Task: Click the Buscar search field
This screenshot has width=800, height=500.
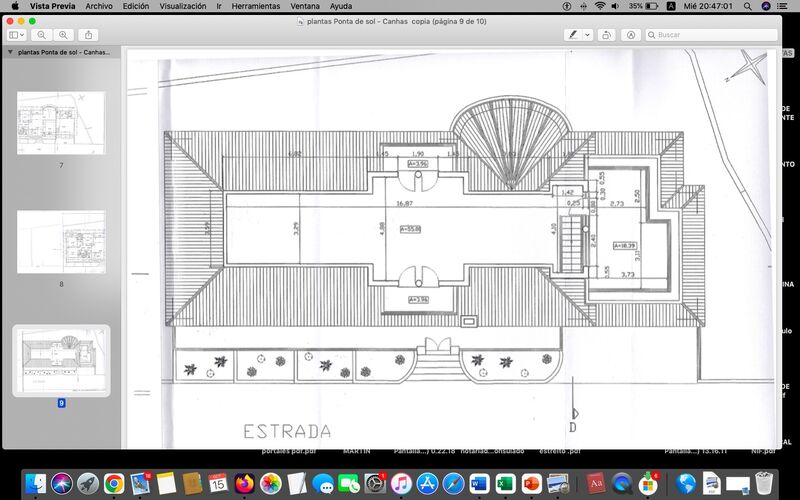Action: (711, 35)
